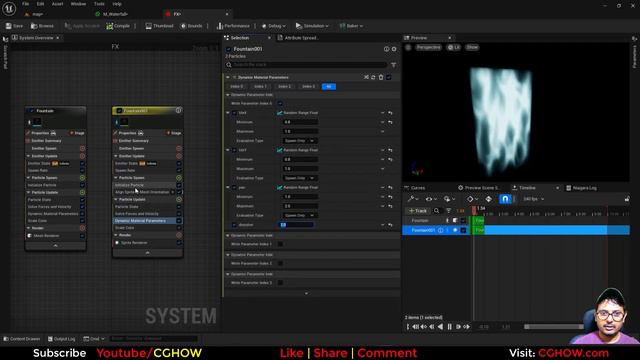640x360 pixels.
Task: Toggle the Fountain001 emitter enabled checkbox in Selection
Action: (229, 49)
